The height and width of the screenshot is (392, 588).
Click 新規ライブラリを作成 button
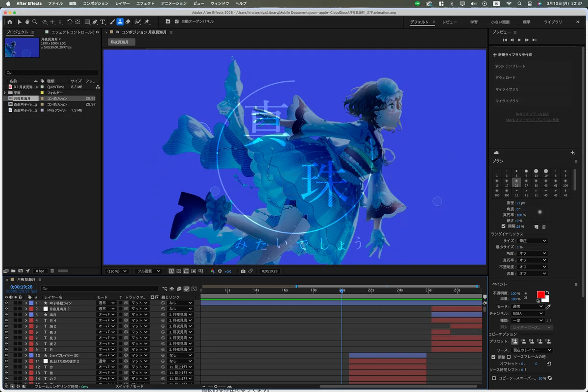pyautogui.click(x=512, y=55)
